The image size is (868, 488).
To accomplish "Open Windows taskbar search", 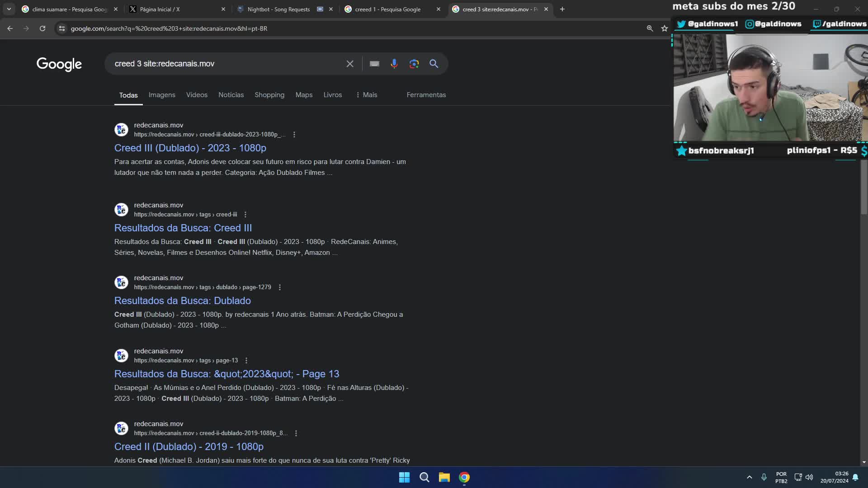I will coord(425,477).
